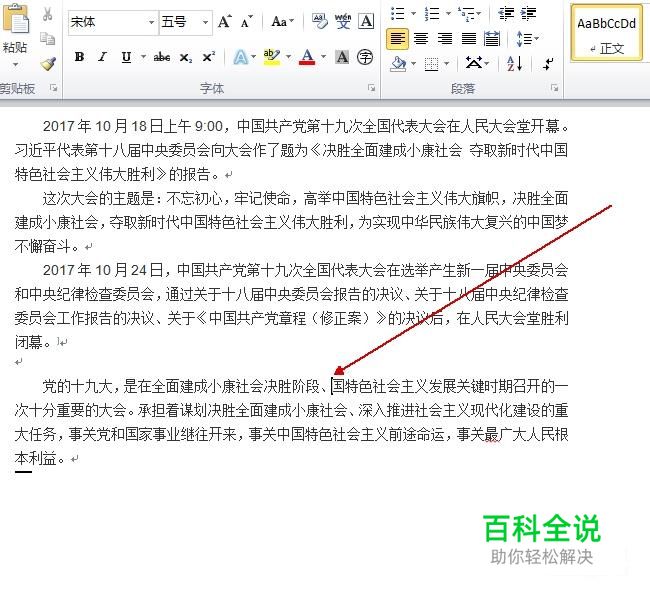
Task: Apply bullet list
Action: pyautogui.click(x=398, y=13)
